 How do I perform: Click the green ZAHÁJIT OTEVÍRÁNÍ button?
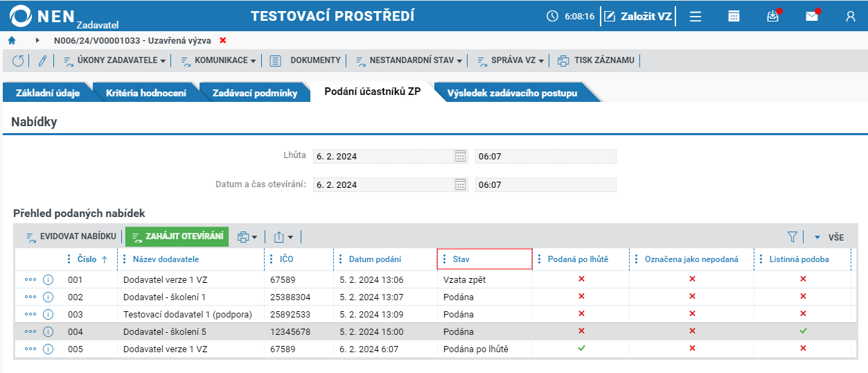[x=177, y=236]
